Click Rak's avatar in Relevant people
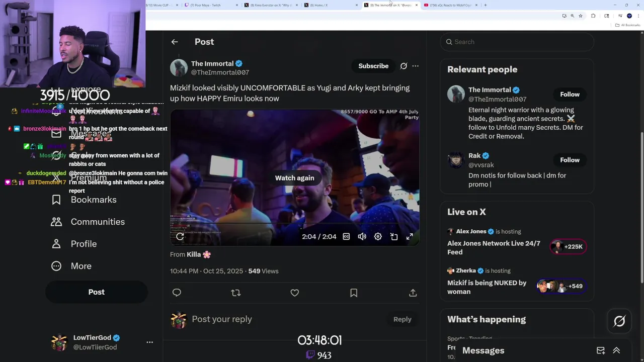This screenshot has height=362, width=644. (456, 160)
